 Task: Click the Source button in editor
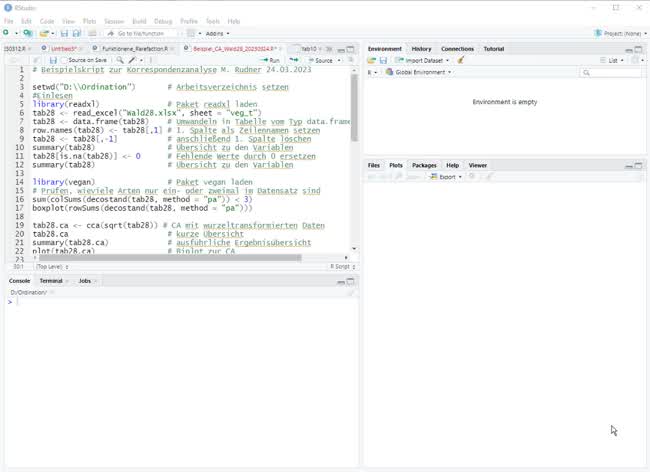pyautogui.click(x=321, y=61)
